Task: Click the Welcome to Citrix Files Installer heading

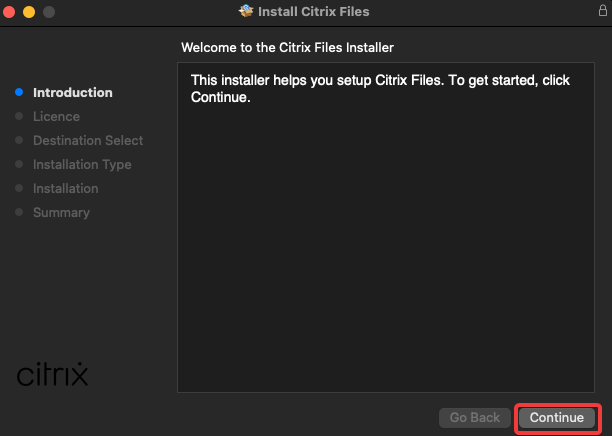Action: click(295, 47)
